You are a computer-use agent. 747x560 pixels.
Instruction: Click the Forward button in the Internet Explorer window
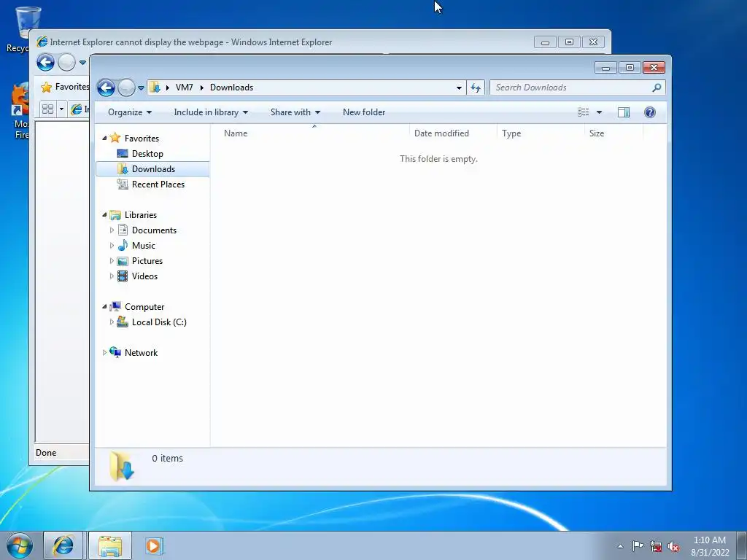[66, 63]
